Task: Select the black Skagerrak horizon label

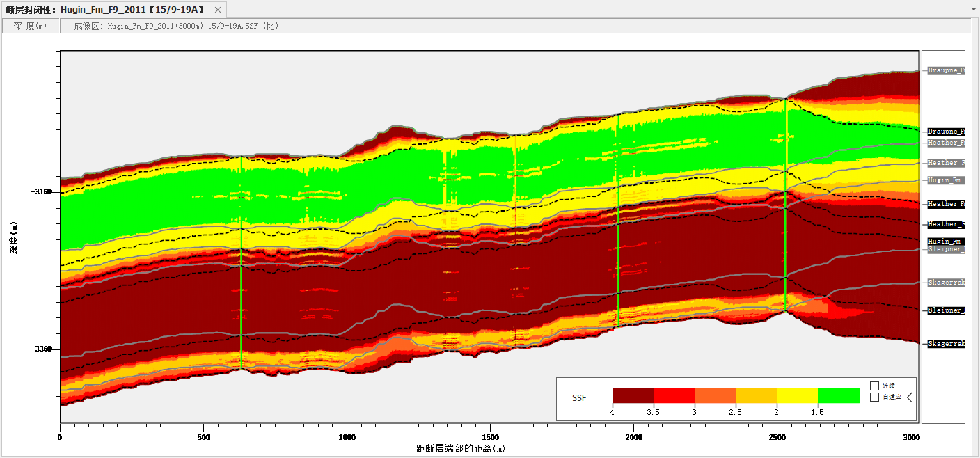Action: click(946, 344)
